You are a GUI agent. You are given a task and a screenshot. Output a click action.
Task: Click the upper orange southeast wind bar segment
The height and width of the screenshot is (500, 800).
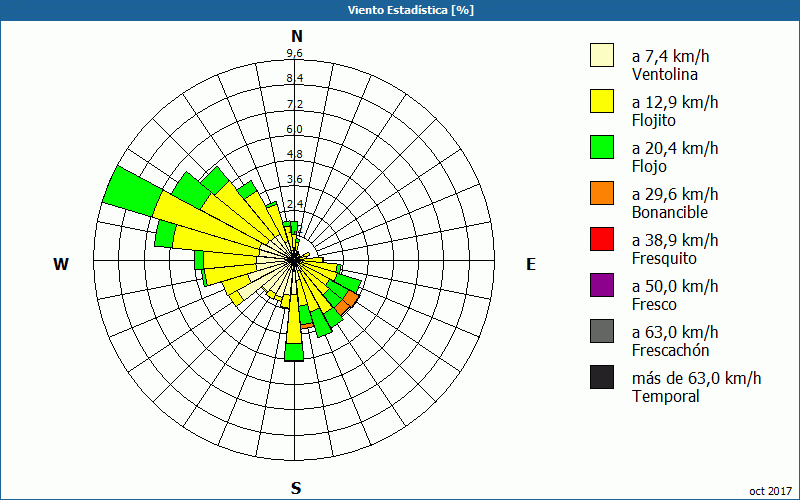click(352, 297)
